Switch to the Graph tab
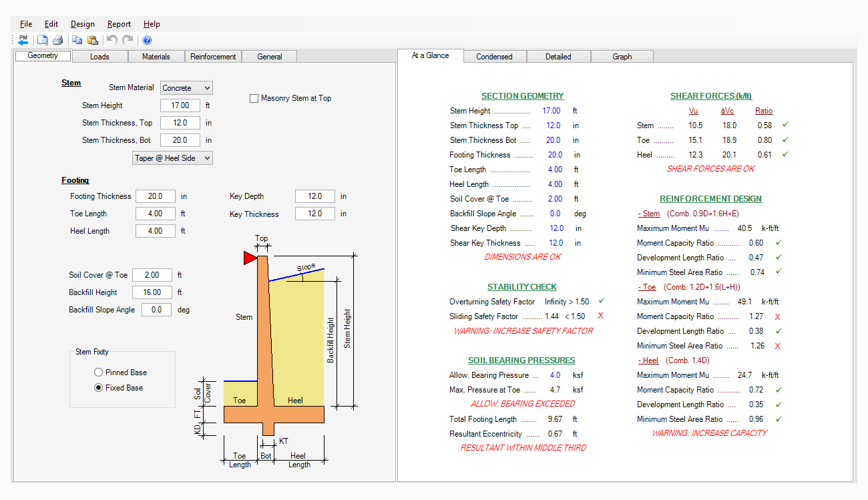 pyautogui.click(x=622, y=56)
